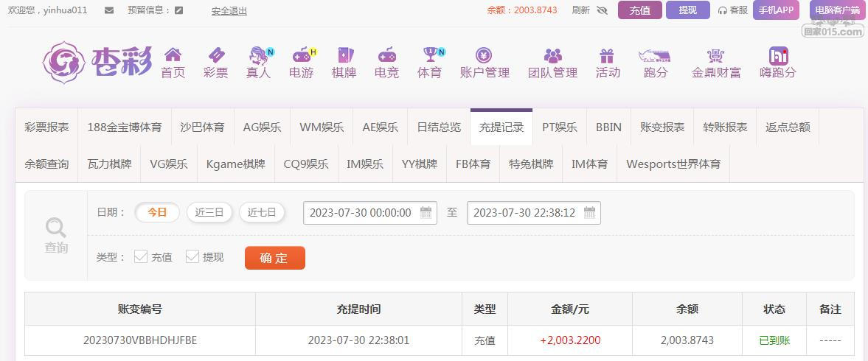Switch to WM娱乐 tab

click(322, 127)
